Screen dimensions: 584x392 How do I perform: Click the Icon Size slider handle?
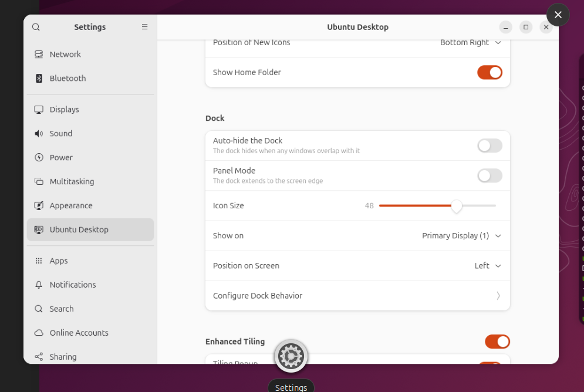(x=456, y=206)
